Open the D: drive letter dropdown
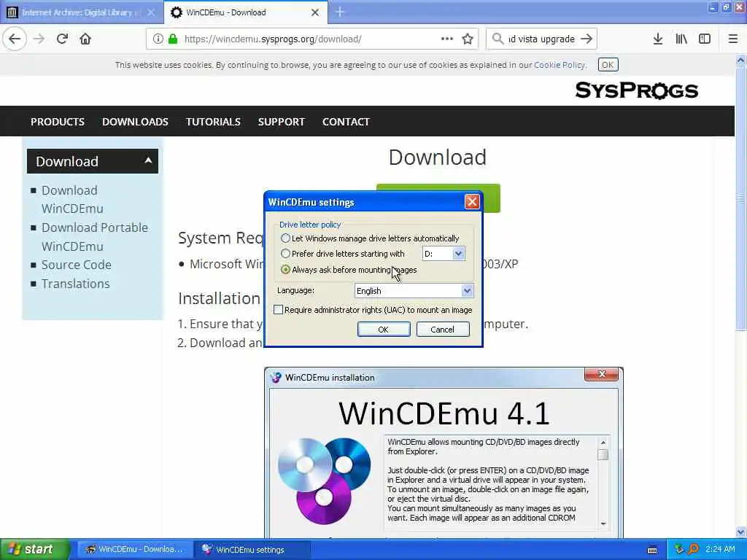This screenshot has width=747, height=560. (x=458, y=254)
